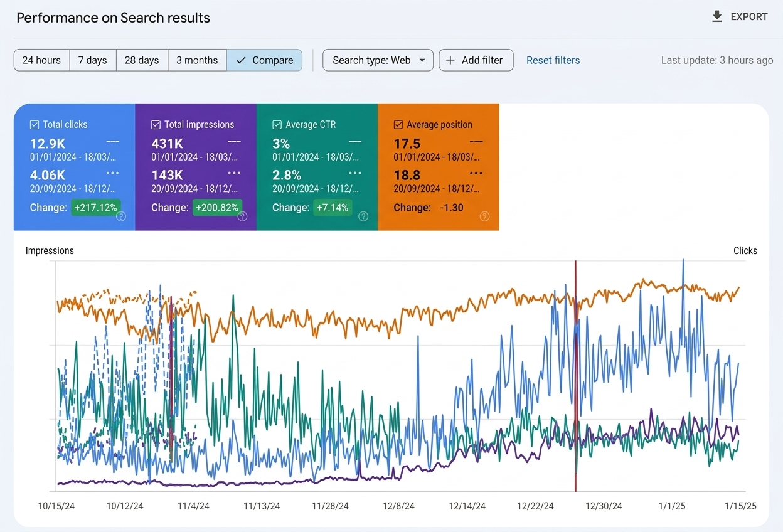Click three-dot icon beside 143K impressions
Viewport: 783px width, 532px height.
pos(234,173)
